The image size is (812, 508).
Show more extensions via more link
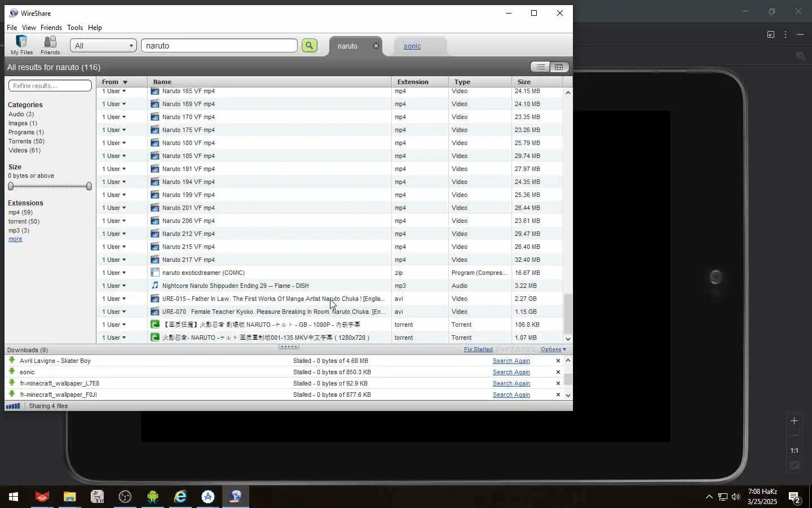click(15, 239)
